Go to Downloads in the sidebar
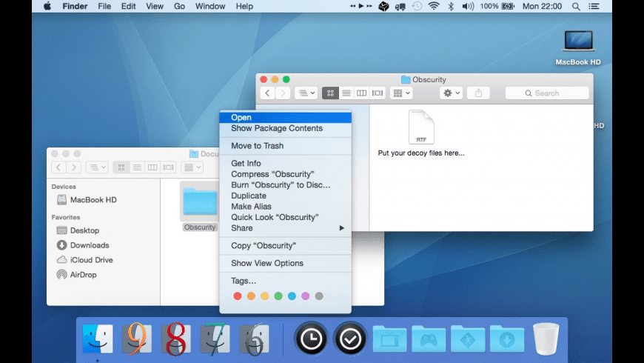This screenshot has height=363, width=644. [89, 245]
